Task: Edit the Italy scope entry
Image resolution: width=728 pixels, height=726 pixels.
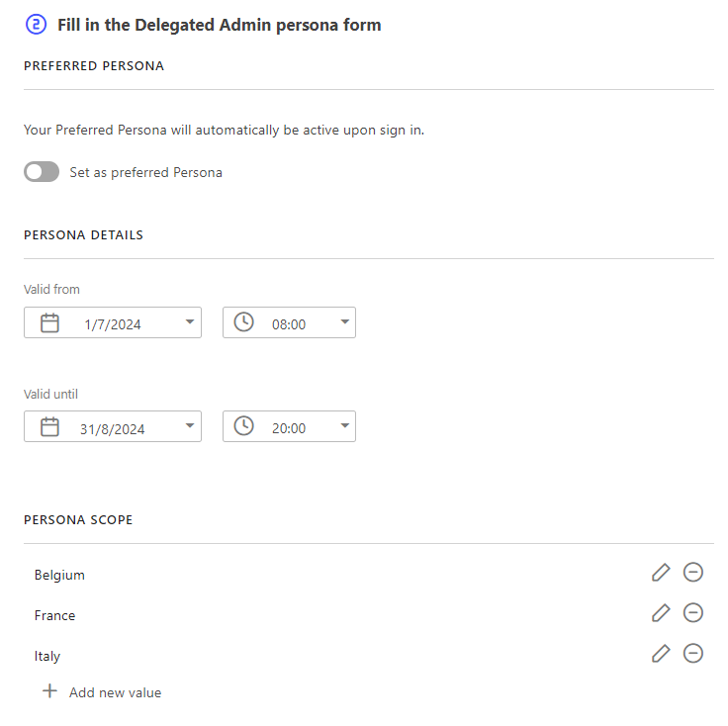Action: [661, 654]
